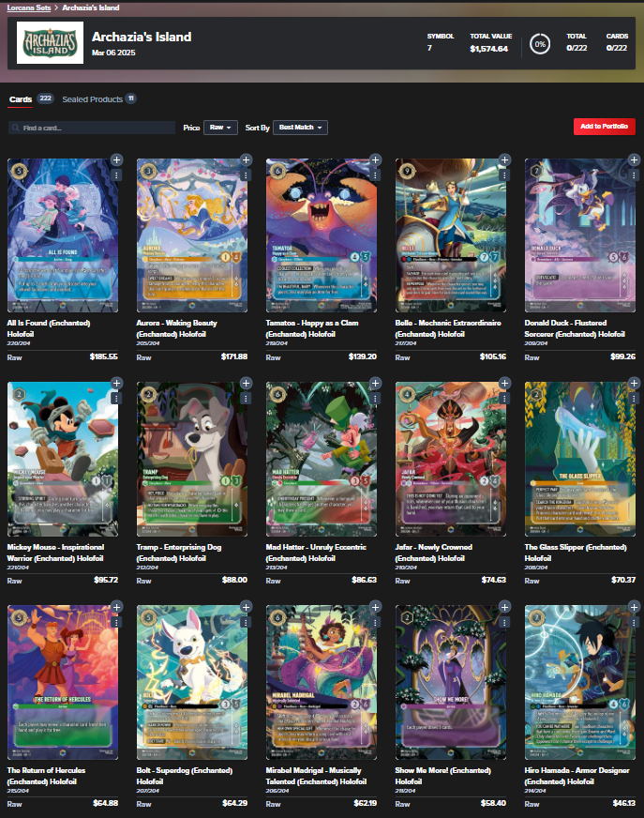Add Tramp - Enterprising Dog with plus icon
The width and height of the screenshot is (644, 818).
247,384
